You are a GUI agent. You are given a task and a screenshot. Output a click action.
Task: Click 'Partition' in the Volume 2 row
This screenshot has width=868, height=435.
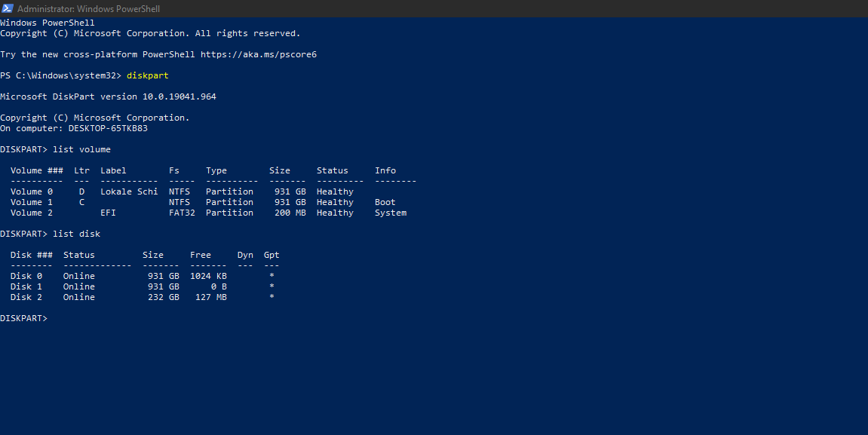point(230,213)
